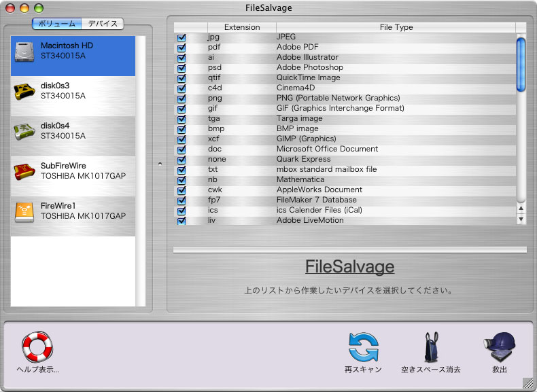Image resolution: width=537 pixels, height=392 pixels.
Task: Sort by the Extension column header
Action: (242, 27)
